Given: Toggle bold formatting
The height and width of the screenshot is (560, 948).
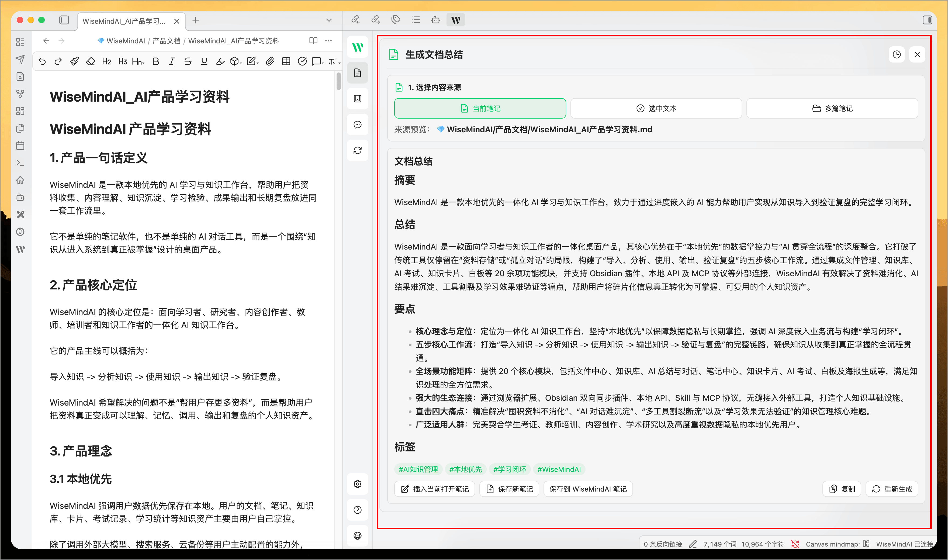Looking at the screenshot, I should point(156,61).
